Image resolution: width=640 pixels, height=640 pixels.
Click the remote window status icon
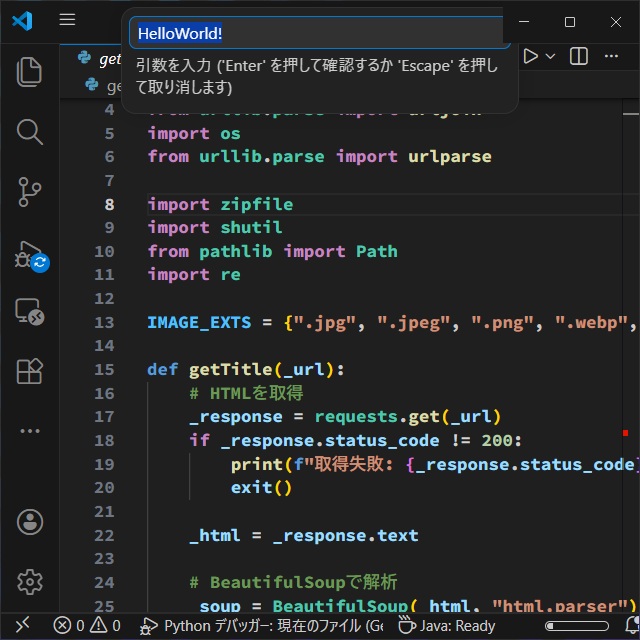[22, 626]
